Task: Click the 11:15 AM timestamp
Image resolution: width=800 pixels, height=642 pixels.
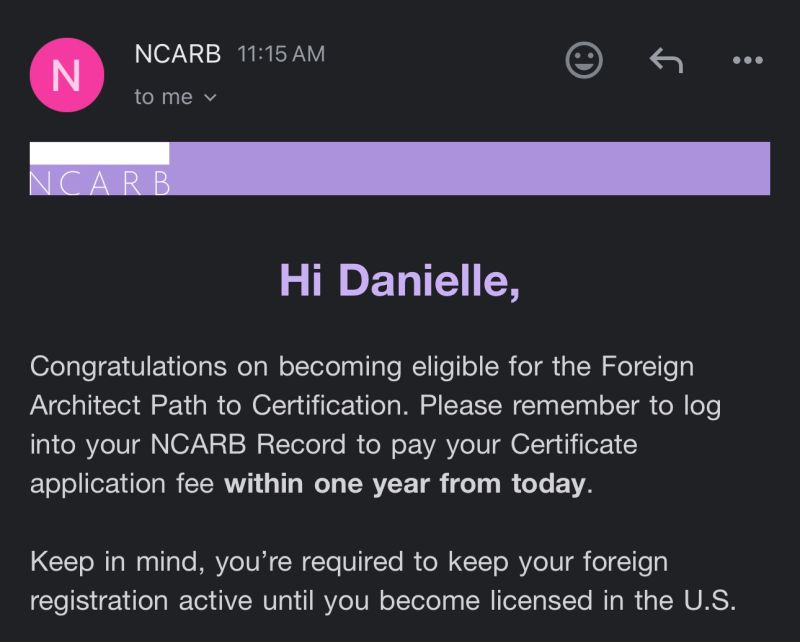Action: 280,55
